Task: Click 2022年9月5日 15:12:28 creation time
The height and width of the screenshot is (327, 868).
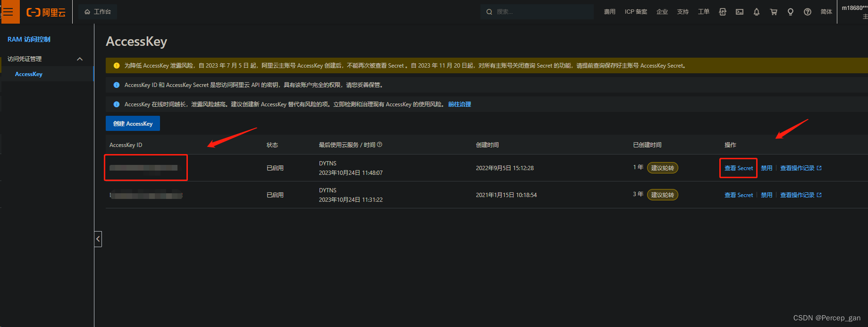Action: [x=505, y=168]
